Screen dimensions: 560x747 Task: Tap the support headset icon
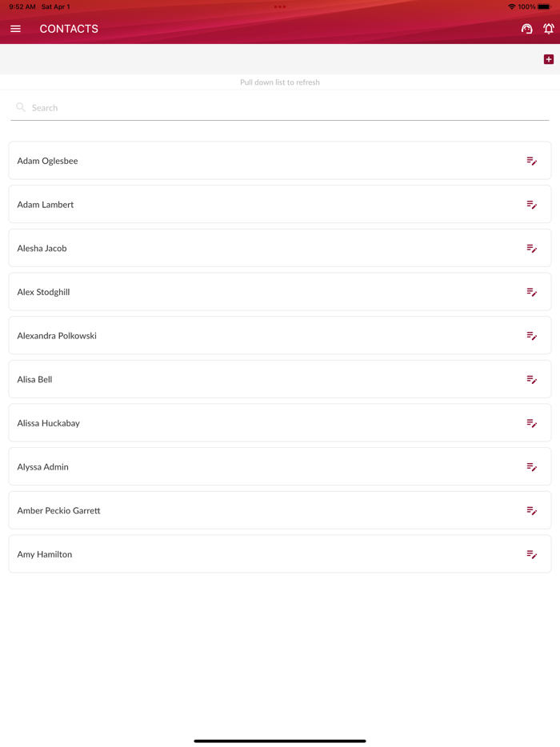[x=526, y=29]
